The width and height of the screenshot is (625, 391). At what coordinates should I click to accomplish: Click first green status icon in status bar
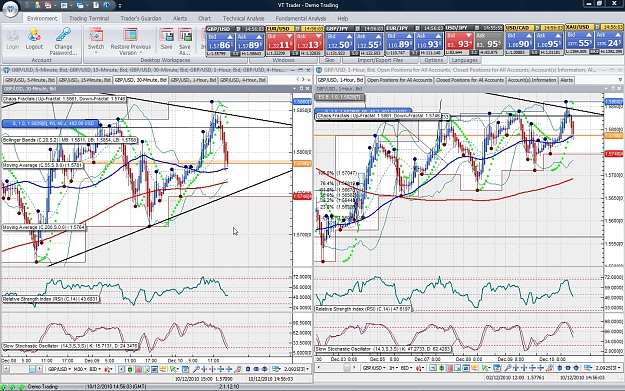3,387
